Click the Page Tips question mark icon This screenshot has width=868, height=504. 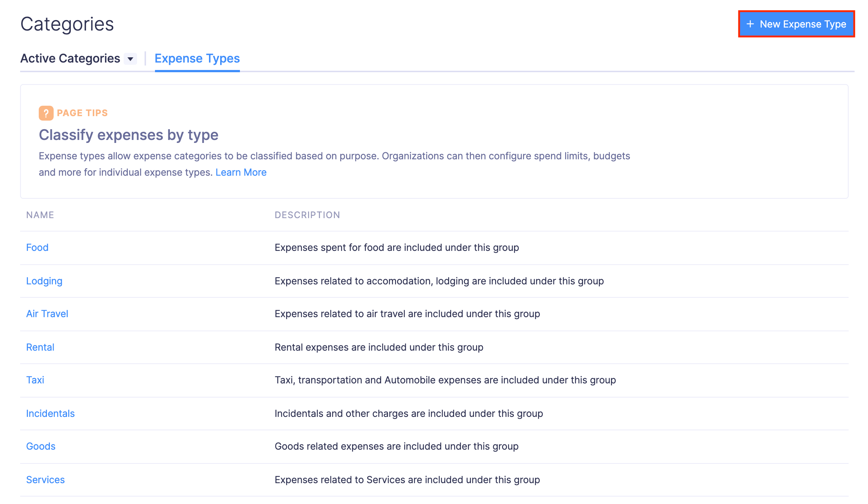45,113
